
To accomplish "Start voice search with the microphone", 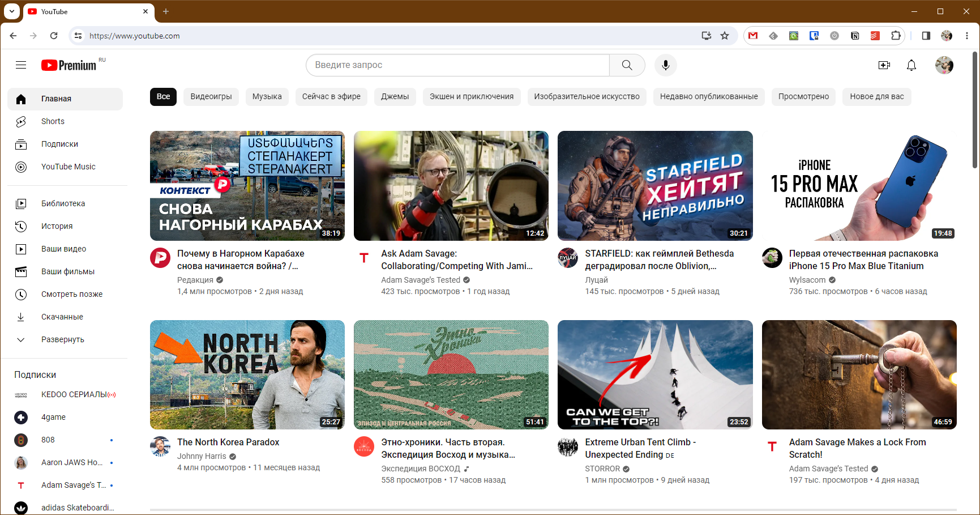I will [x=666, y=65].
